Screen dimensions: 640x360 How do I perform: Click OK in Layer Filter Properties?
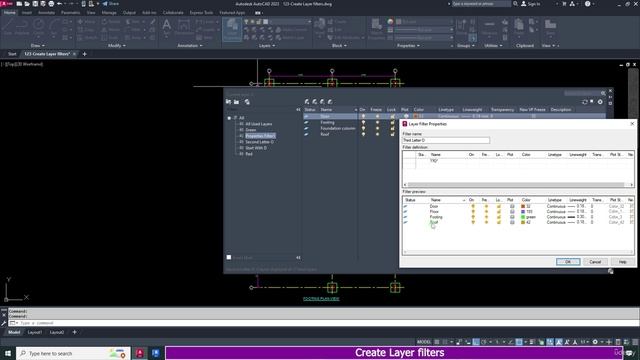[x=568, y=262]
